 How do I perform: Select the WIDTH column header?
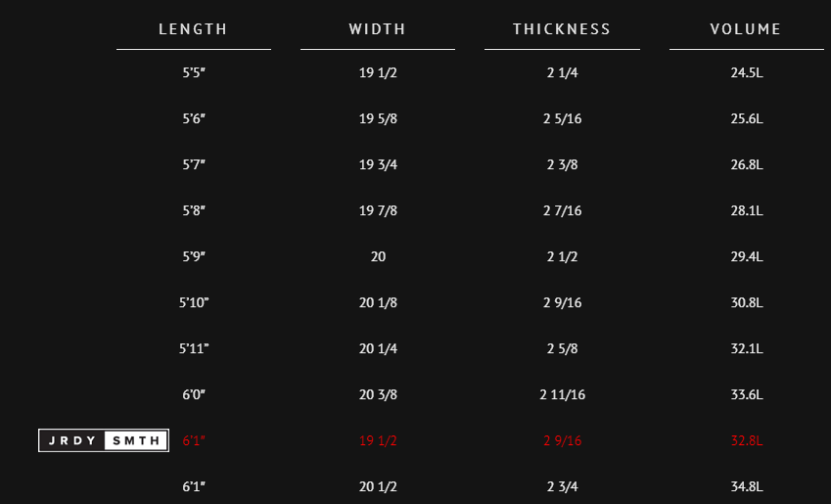[x=378, y=29]
